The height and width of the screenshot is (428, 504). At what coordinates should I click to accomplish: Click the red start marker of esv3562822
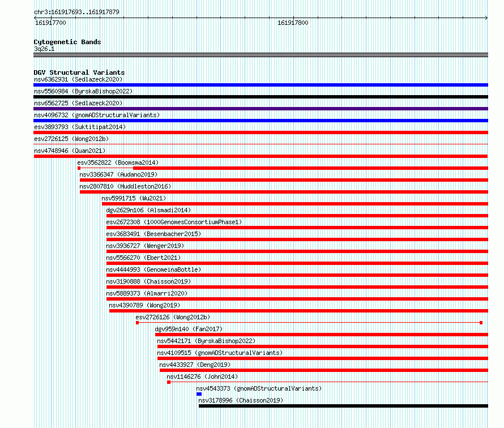pyautogui.click(x=79, y=168)
